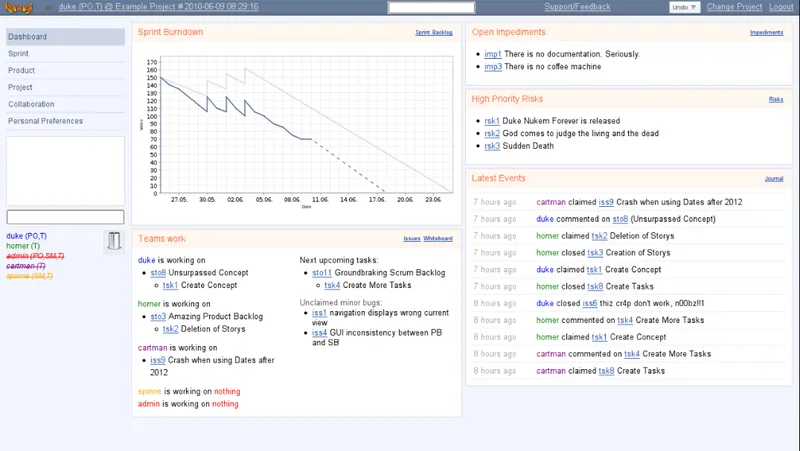The height and width of the screenshot is (451, 800).
Task: Click the Logout link
Action: [x=781, y=7]
